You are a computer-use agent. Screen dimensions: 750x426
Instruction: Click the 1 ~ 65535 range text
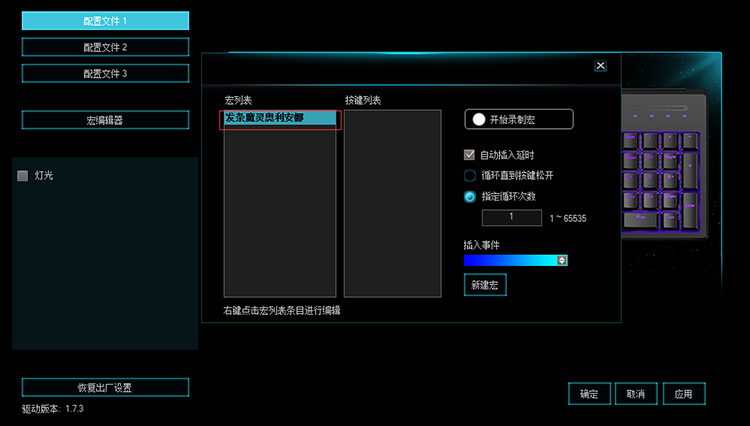point(568,218)
